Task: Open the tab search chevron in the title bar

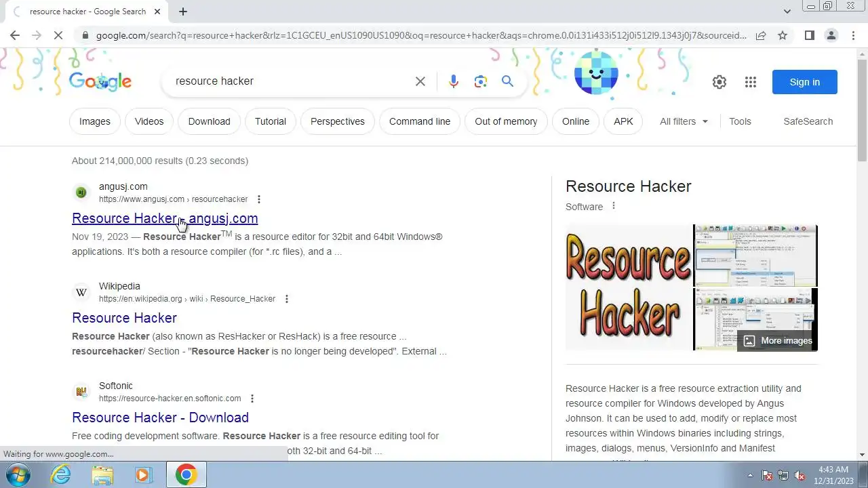Action: pos(787,12)
